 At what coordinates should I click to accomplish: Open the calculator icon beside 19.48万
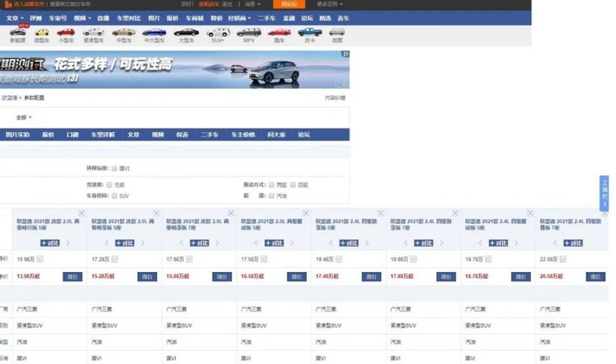[x=338, y=259]
